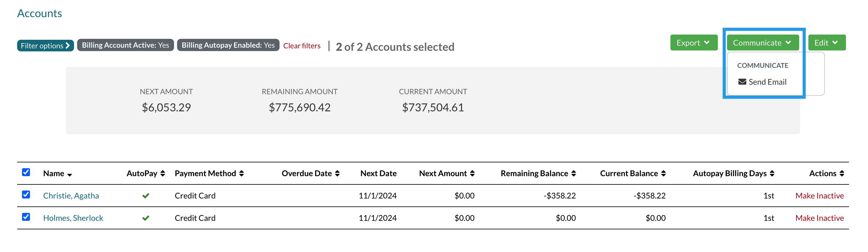Click the AutoPay column sort icon
868x252 pixels.
pos(163,173)
